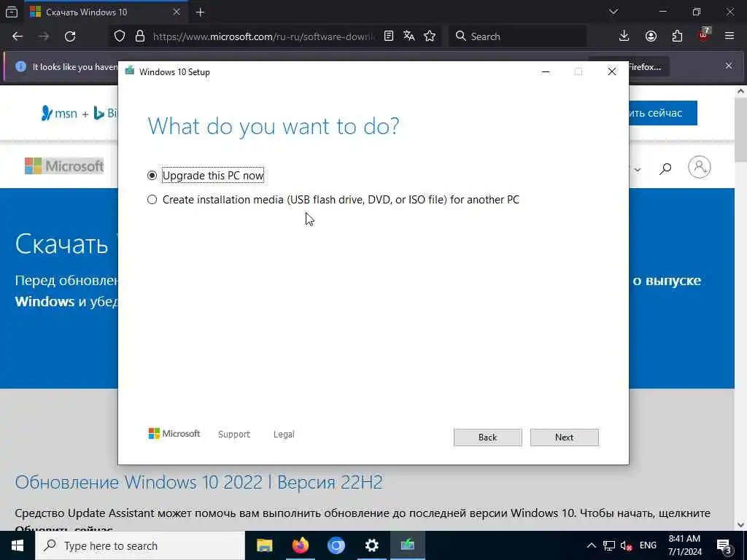
Task: Show hidden tray icons chevron
Action: click(x=591, y=545)
